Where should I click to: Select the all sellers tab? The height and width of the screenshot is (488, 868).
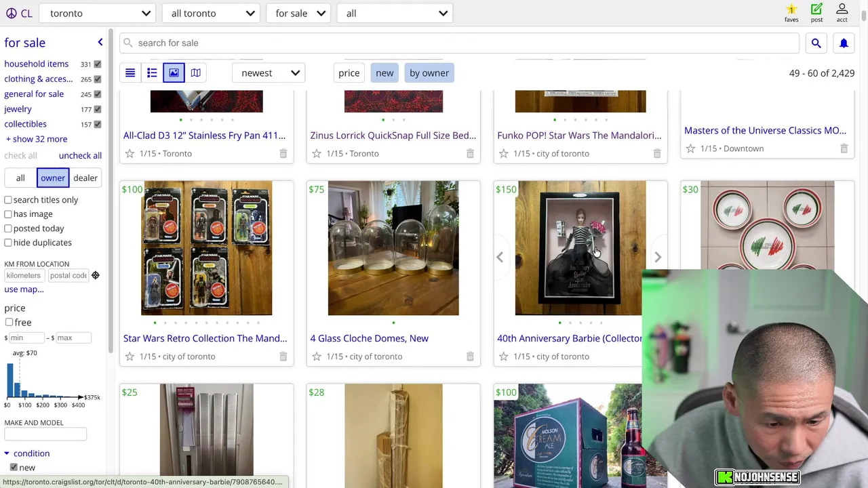coord(20,178)
